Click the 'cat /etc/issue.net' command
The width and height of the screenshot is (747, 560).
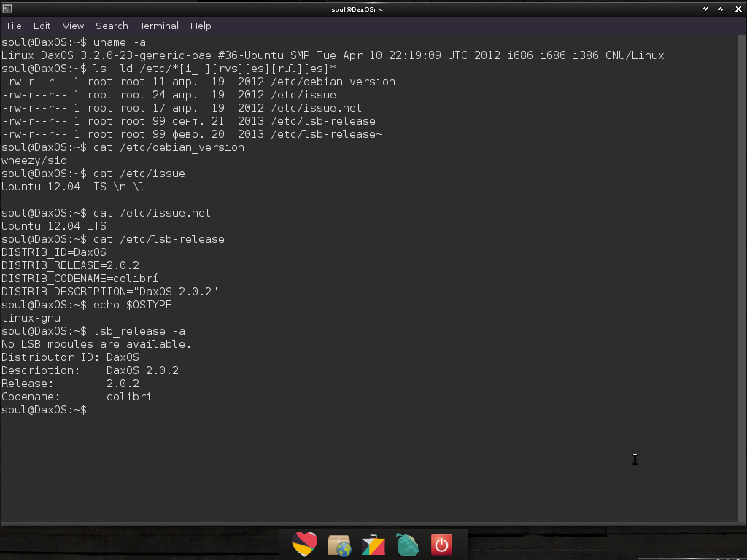[x=106, y=213]
